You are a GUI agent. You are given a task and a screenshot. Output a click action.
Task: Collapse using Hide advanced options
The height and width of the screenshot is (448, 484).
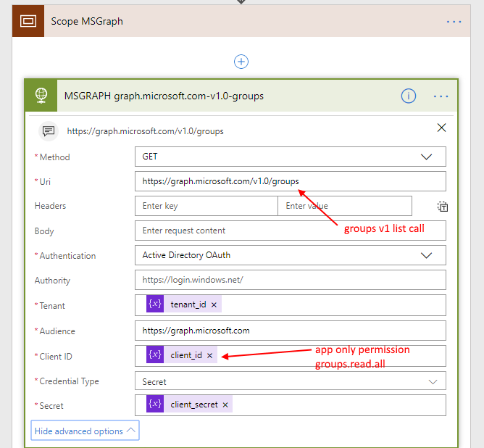tap(85, 431)
